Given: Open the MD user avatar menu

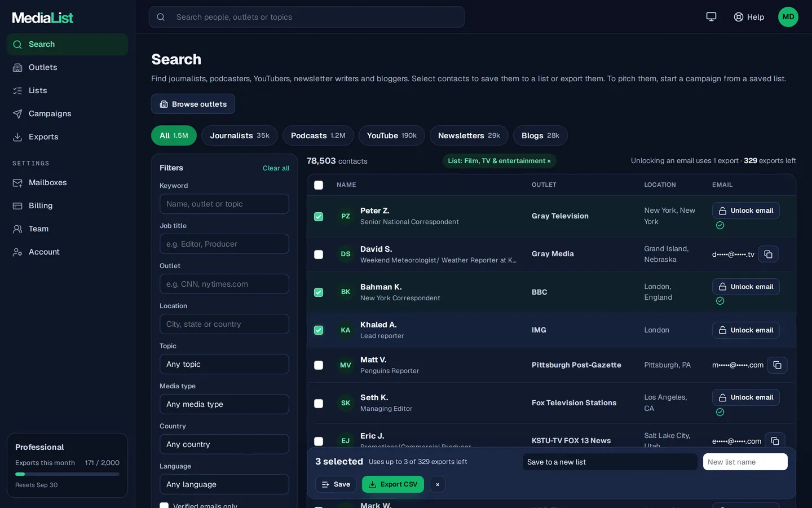Looking at the screenshot, I should click(x=788, y=17).
